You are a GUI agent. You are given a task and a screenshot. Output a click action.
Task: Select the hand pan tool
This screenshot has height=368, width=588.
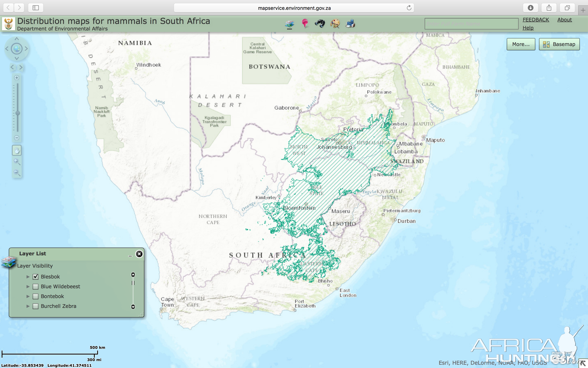point(17,150)
